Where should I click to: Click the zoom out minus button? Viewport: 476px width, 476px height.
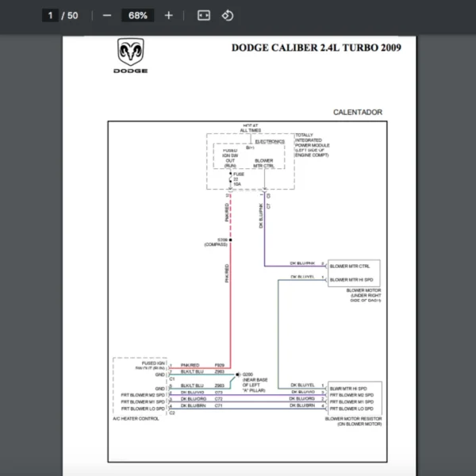click(107, 15)
